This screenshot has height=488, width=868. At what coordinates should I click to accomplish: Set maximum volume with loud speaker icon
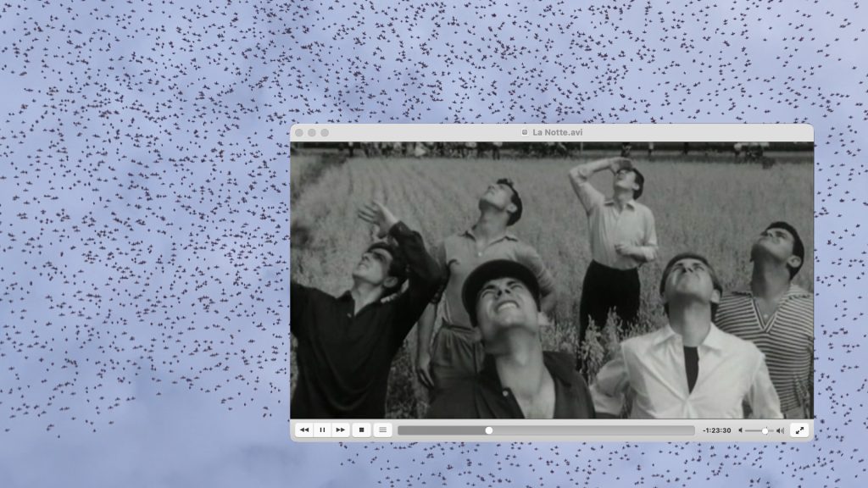tap(781, 430)
